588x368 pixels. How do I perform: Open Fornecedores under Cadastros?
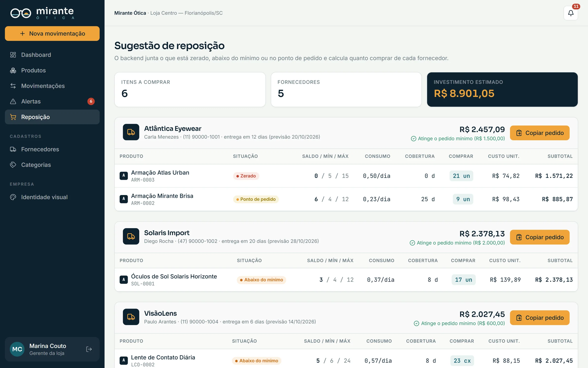[x=52, y=149]
